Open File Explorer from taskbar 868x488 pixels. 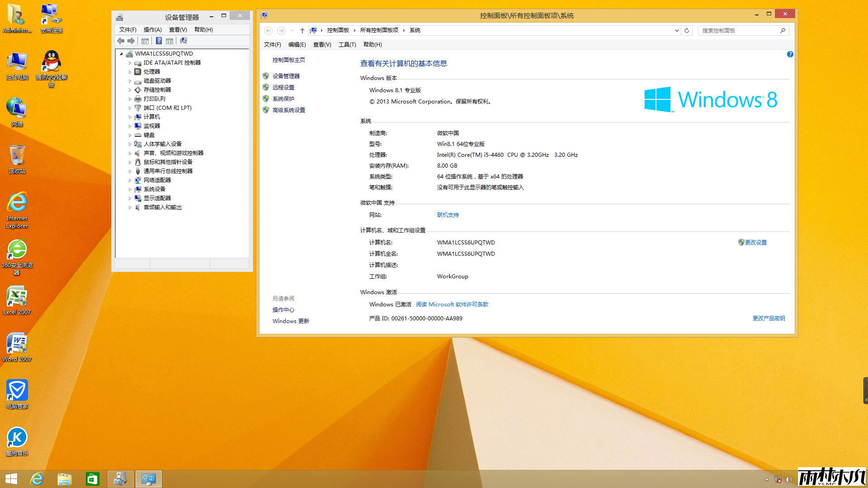click(x=65, y=479)
